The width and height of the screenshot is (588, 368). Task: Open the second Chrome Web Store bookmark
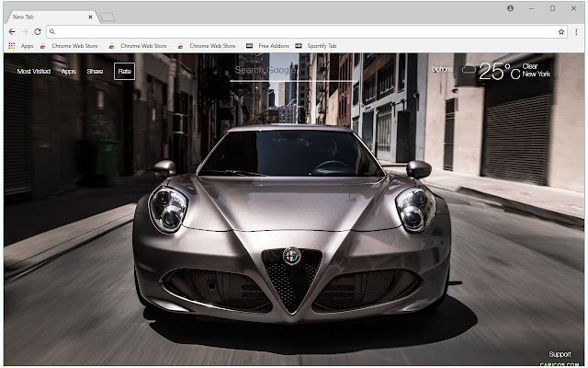click(139, 46)
